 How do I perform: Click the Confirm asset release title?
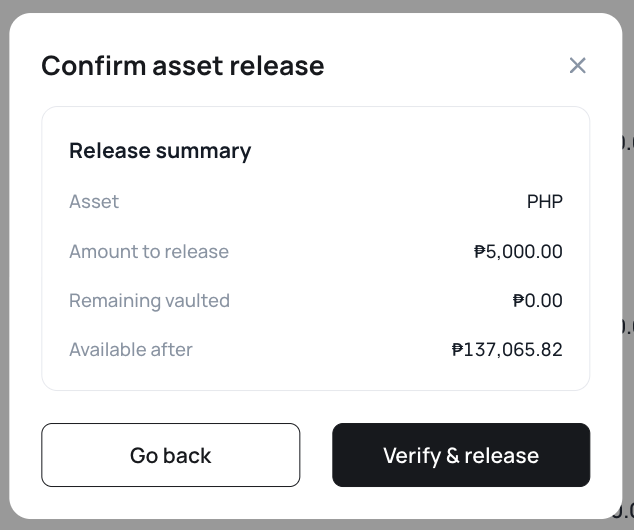pyautogui.click(x=183, y=65)
